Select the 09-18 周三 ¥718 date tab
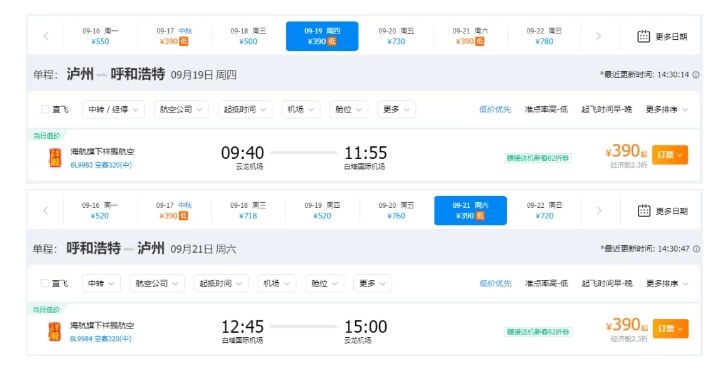 (x=248, y=210)
